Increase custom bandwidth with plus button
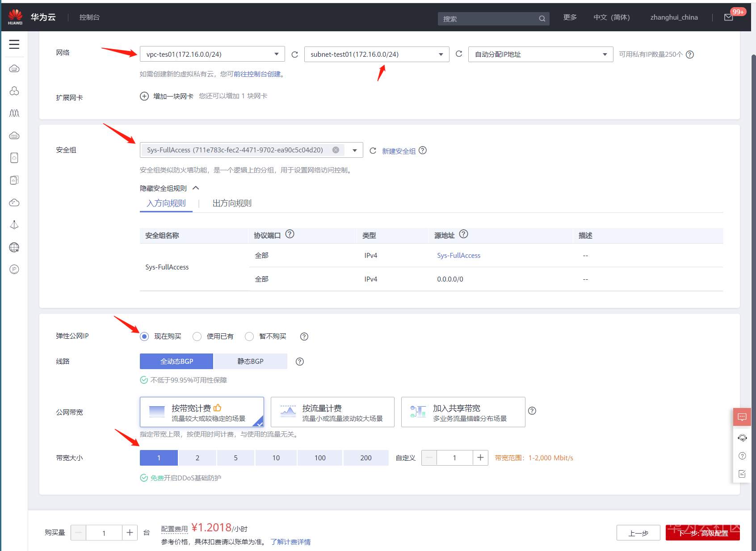The height and width of the screenshot is (551, 756). coord(480,458)
